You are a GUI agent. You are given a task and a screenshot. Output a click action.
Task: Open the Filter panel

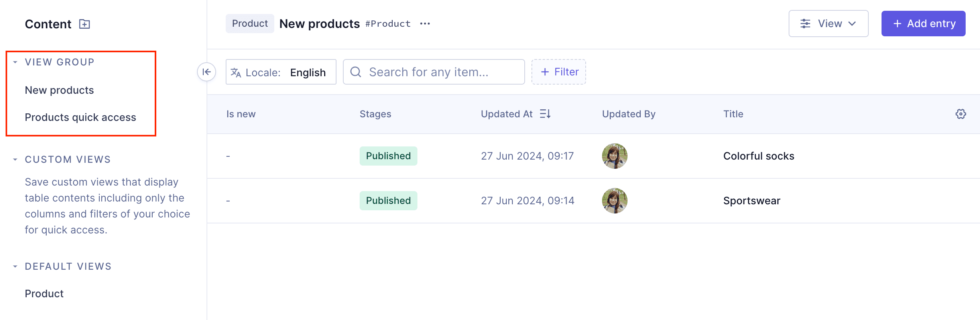pos(559,72)
